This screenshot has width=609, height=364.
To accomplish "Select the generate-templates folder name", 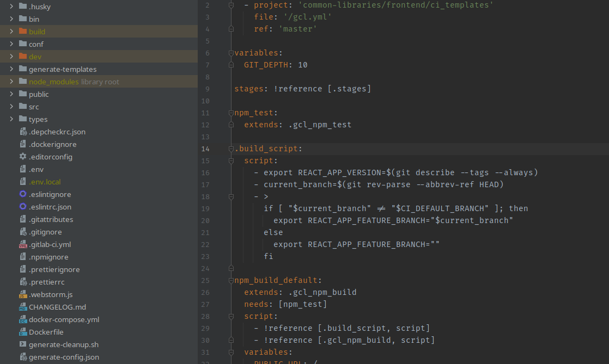I will [x=63, y=69].
